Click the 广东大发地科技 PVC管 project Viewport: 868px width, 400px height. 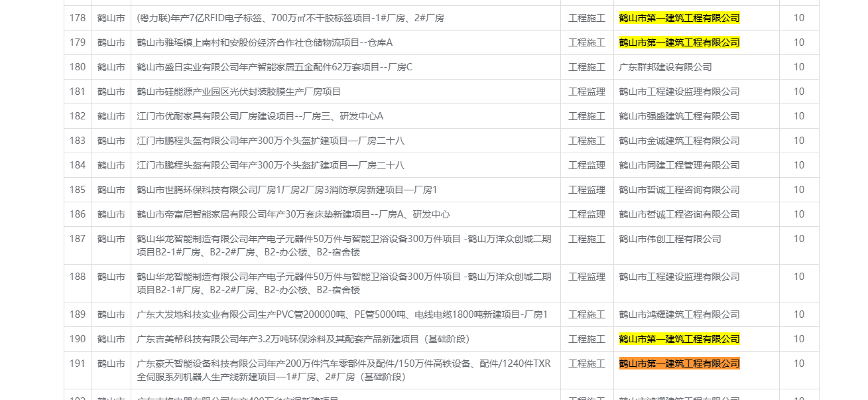(x=342, y=314)
